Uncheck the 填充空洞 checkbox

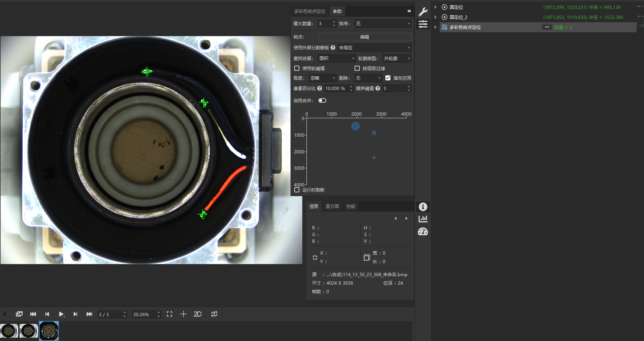tap(388, 78)
